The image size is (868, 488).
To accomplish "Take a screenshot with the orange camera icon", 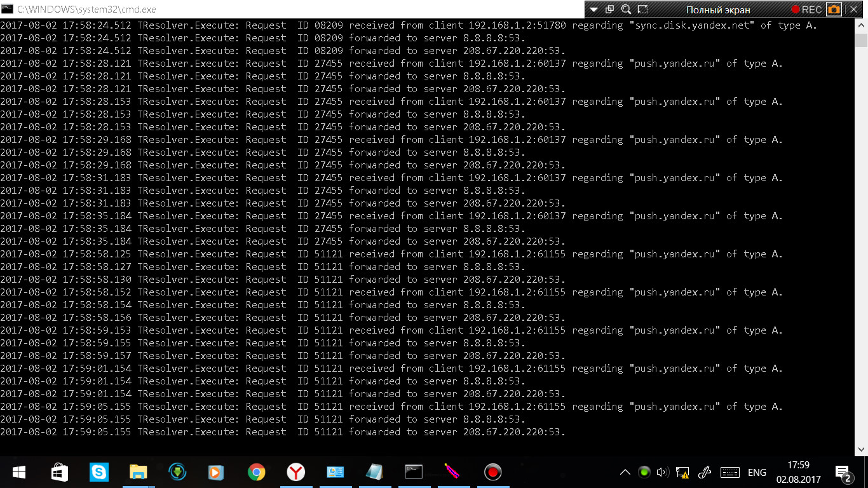I will (833, 10).
